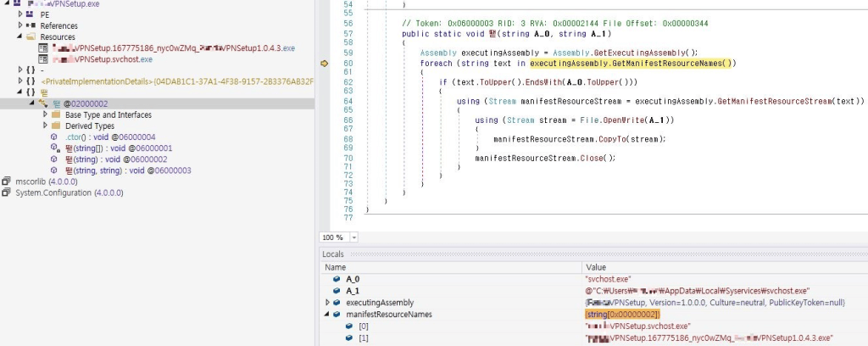868x346 pixels.
Task: Click the Locals panel title
Action: click(x=333, y=254)
